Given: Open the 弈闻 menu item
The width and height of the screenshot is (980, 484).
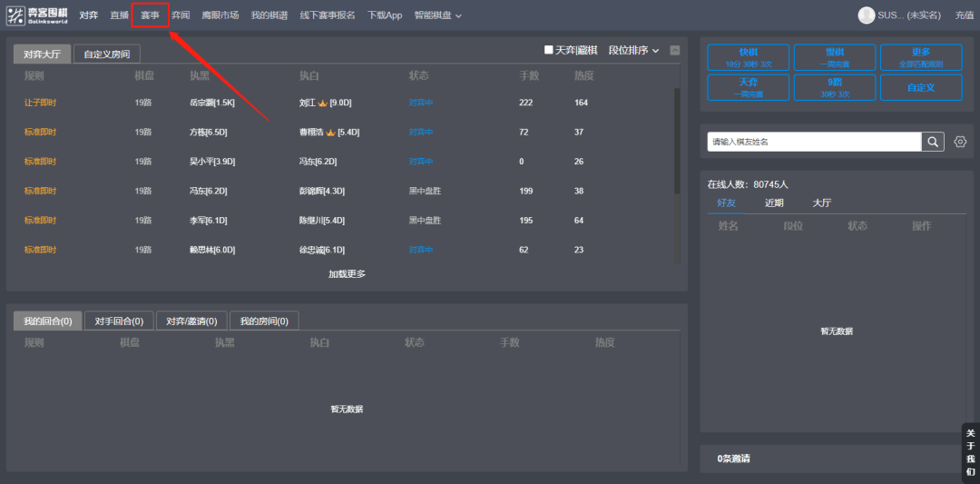Looking at the screenshot, I should pos(181,15).
